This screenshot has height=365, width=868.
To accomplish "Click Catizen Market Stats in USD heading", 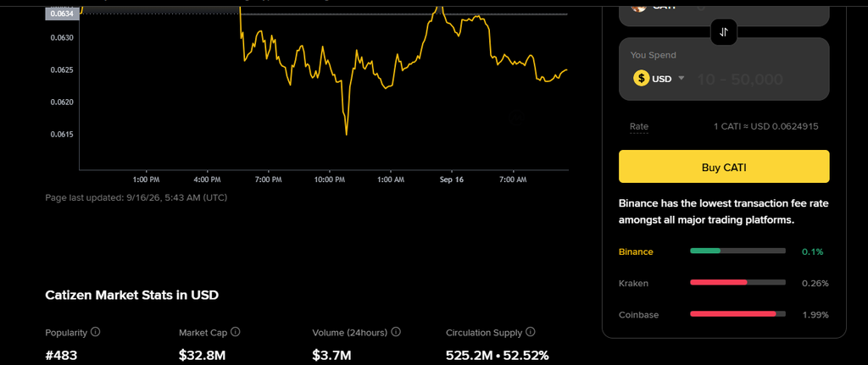I will tap(131, 295).
